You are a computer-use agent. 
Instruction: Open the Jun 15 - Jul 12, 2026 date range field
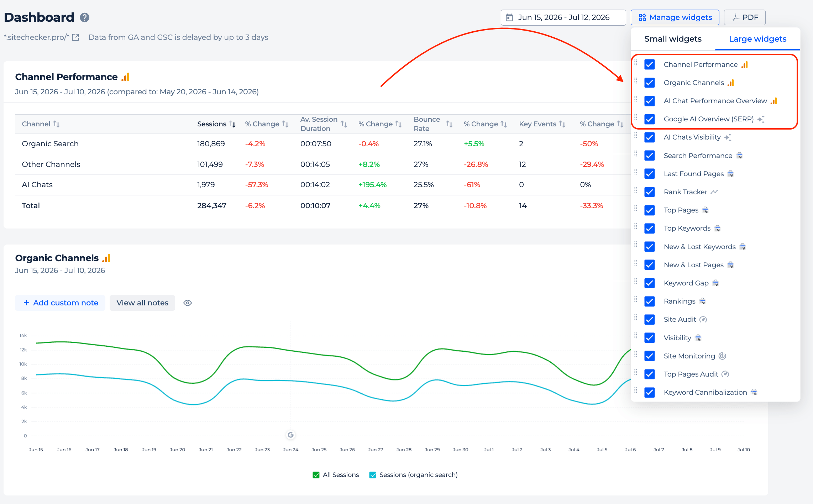click(x=563, y=17)
